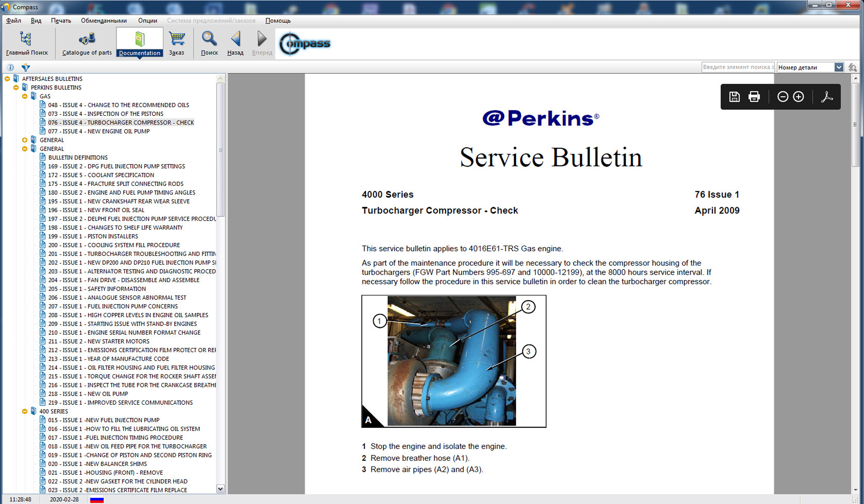Collapse the 400 SERIES folder
Viewport: 864px width, 504px height.
[25, 411]
